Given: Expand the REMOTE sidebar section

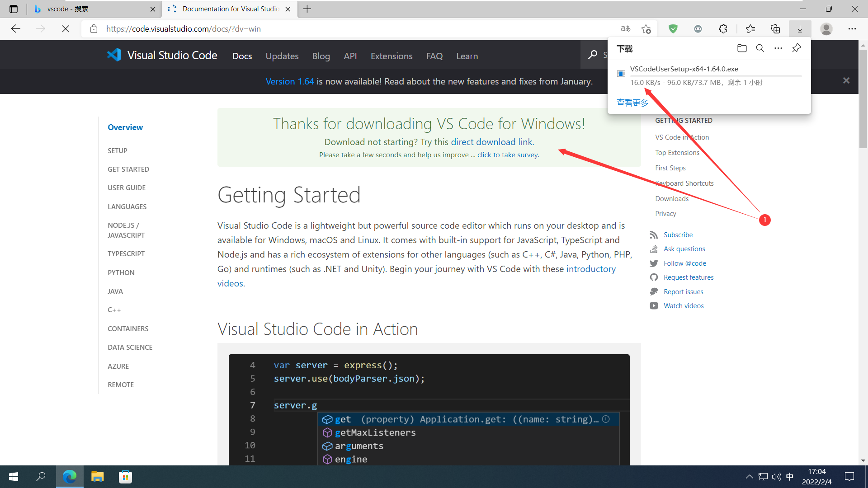Looking at the screenshot, I should pos(121,385).
